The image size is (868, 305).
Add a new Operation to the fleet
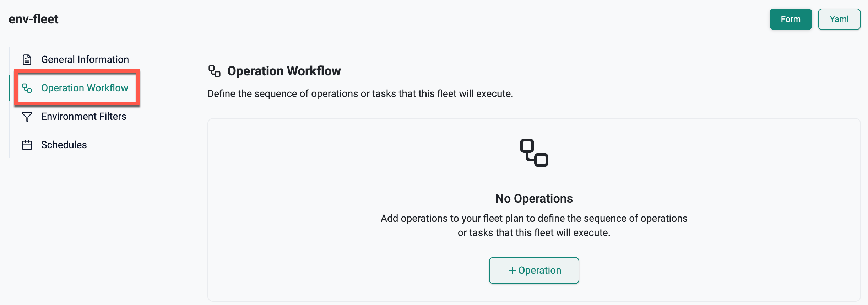click(534, 271)
